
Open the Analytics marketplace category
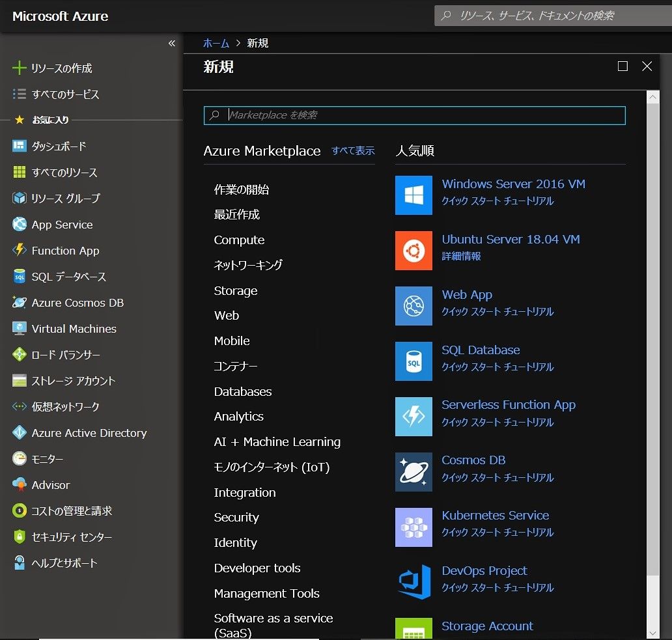pyautogui.click(x=238, y=417)
